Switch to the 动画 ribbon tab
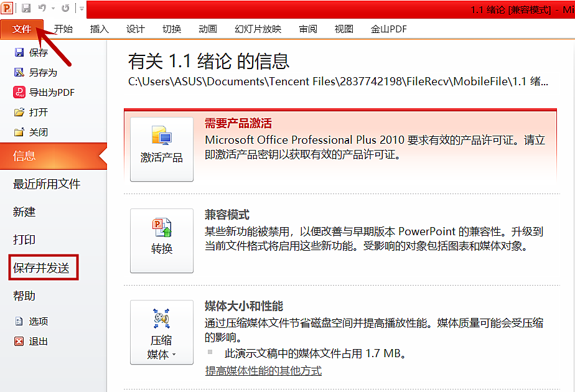Viewport: 575px width, 392px height. [x=208, y=29]
